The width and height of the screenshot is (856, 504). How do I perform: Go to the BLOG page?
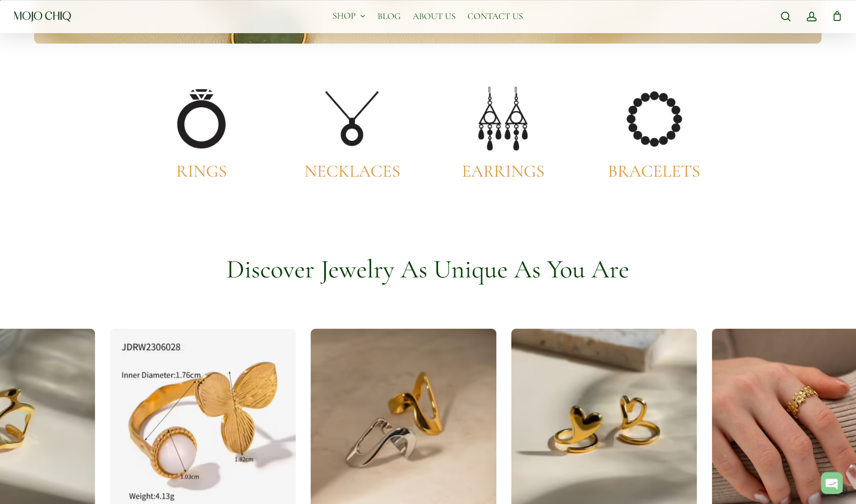389,16
